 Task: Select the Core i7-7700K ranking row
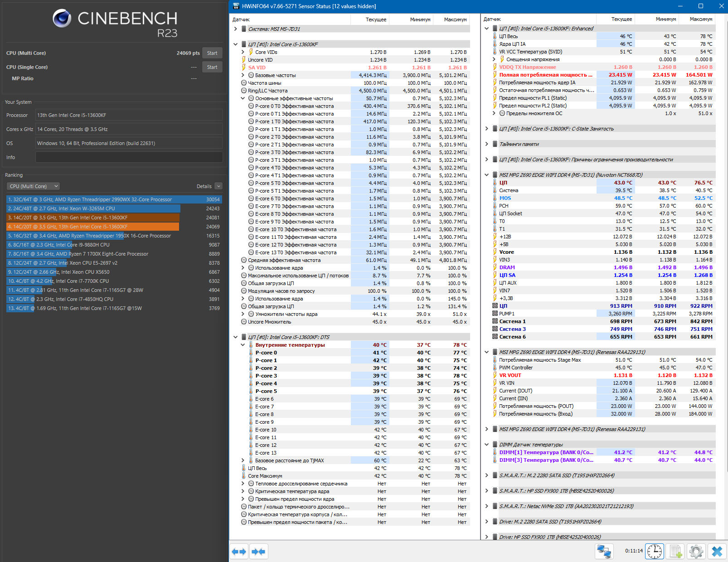coord(114,281)
